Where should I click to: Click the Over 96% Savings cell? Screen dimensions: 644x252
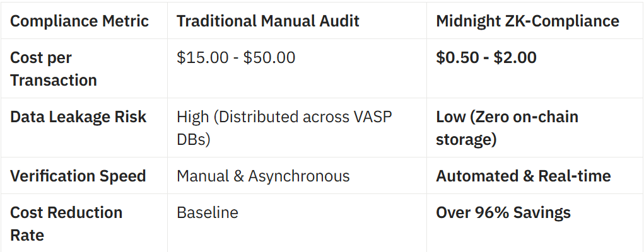pos(503,212)
